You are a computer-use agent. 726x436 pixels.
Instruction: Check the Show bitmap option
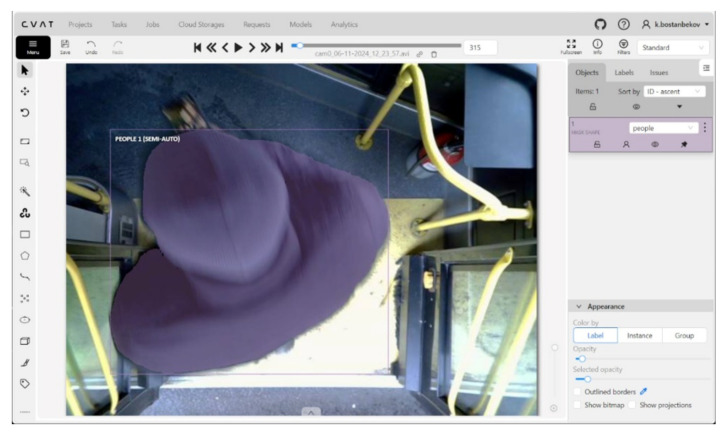577,405
